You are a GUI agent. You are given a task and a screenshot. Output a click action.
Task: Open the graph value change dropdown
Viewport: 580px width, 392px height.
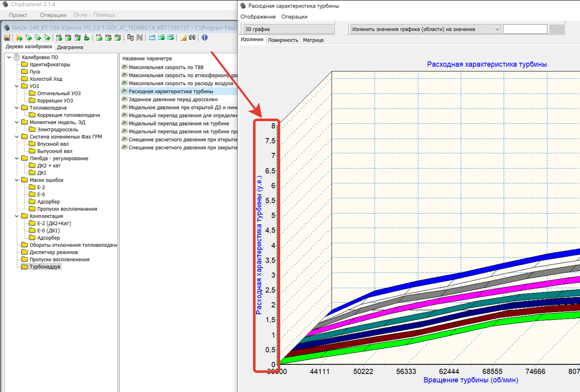(426, 29)
